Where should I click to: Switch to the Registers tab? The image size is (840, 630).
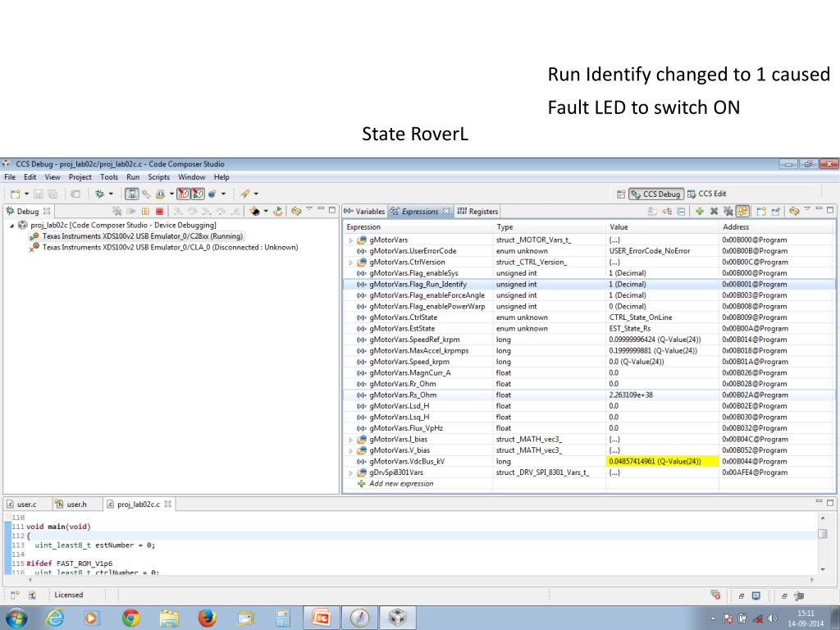point(478,212)
